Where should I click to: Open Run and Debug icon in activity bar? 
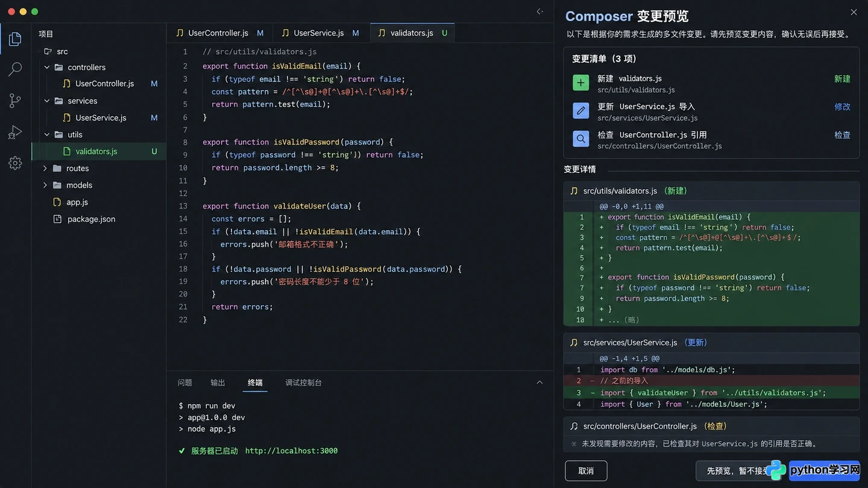point(15,132)
